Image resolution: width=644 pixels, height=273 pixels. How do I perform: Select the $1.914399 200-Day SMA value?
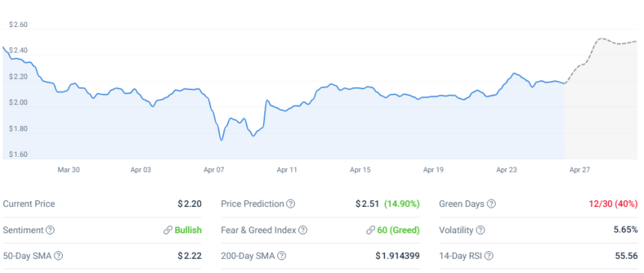398,256
